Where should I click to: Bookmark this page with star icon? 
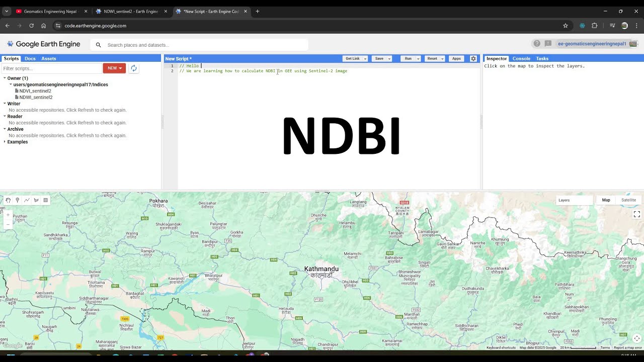click(x=566, y=26)
